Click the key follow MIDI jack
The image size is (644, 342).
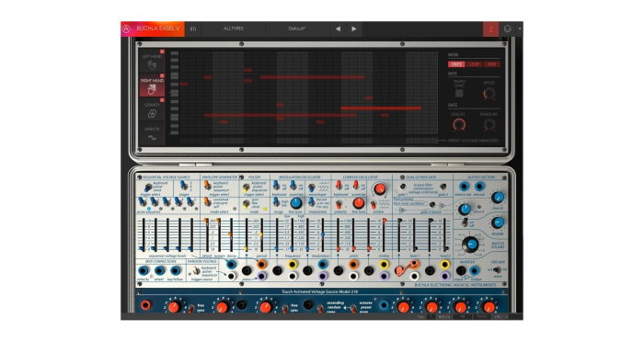(176, 270)
